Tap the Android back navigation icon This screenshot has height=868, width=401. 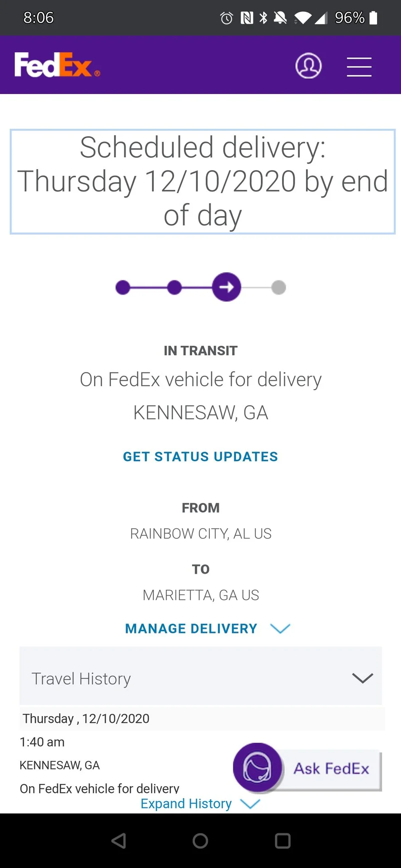tap(118, 841)
